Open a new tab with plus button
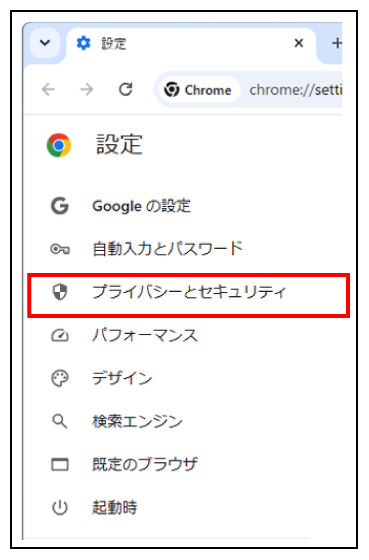The width and height of the screenshot is (369, 560). [x=336, y=43]
